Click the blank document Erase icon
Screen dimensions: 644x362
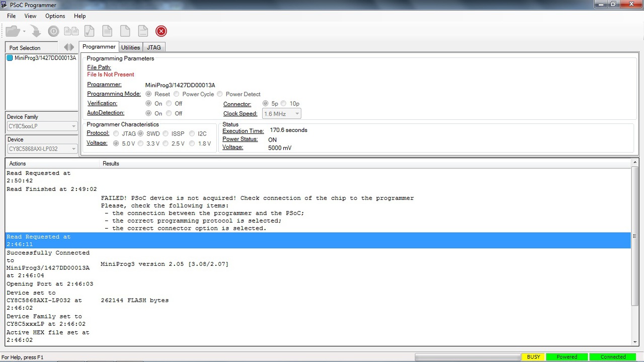[125, 31]
